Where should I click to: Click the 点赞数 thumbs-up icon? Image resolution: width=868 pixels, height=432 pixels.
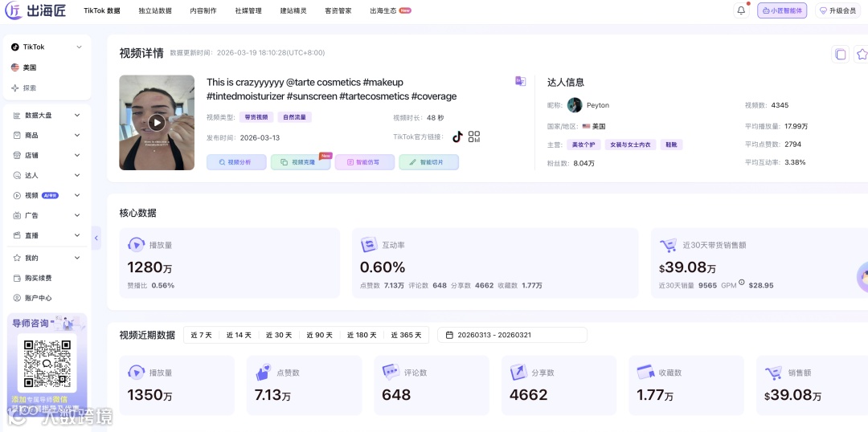pos(264,372)
